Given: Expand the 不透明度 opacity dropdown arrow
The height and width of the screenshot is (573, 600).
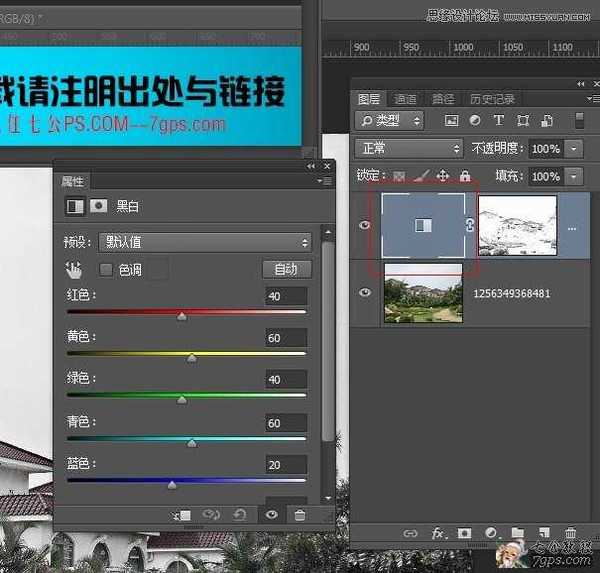Looking at the screenshot, I should click(574, 148).
